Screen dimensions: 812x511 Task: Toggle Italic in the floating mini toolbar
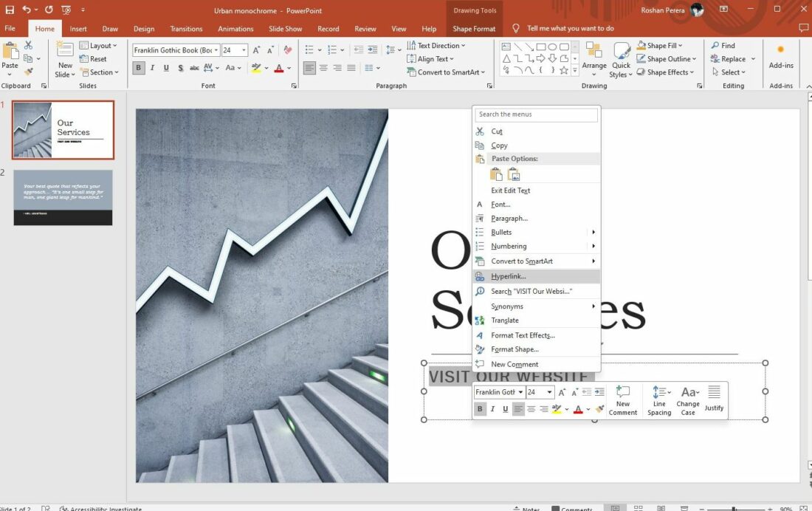tap(492, 409)
